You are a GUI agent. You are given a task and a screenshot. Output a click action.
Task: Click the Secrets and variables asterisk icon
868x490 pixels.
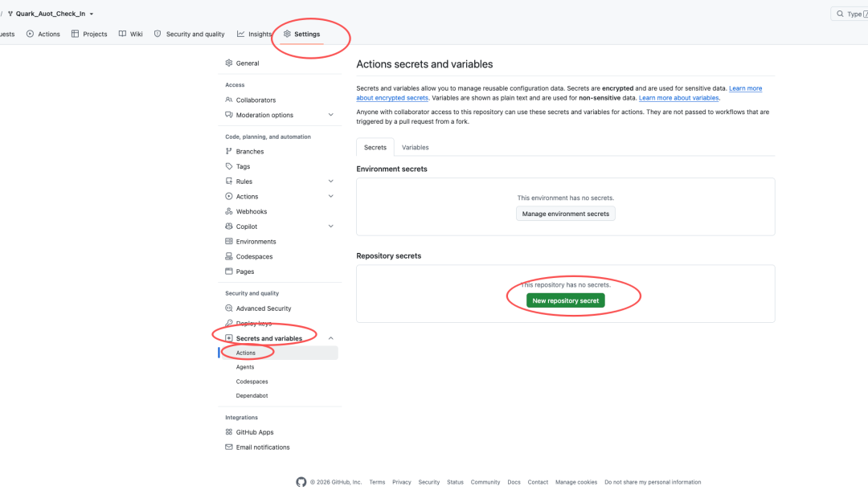click(228, 338)
